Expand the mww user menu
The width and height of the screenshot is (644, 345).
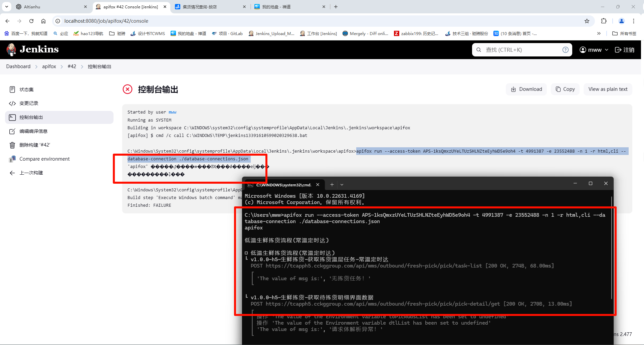click(594, 50)
